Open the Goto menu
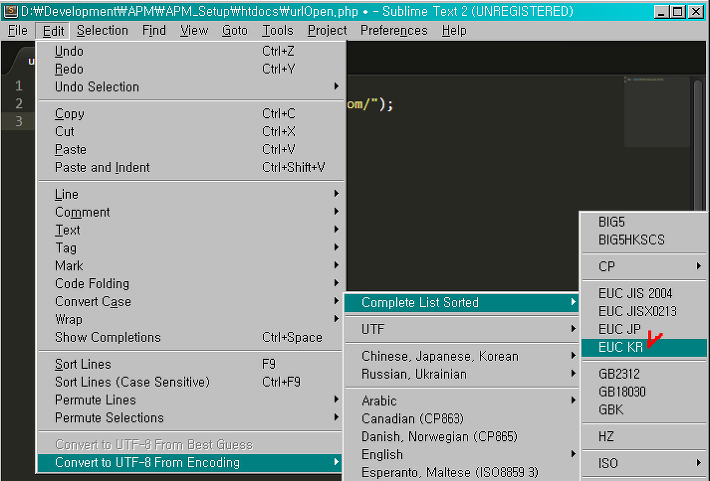The image size is (710, 481). [235, 30]
